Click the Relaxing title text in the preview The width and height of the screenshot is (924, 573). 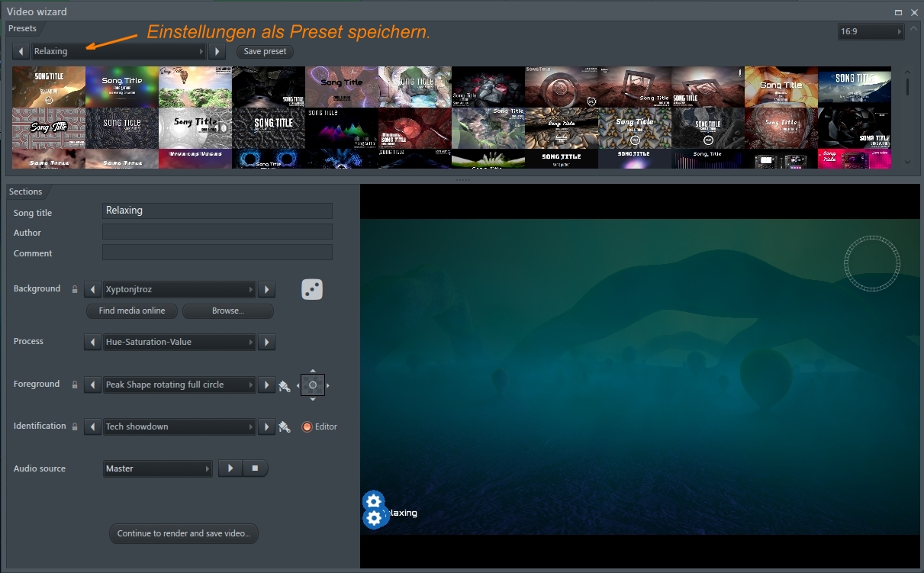click(401, 513)
